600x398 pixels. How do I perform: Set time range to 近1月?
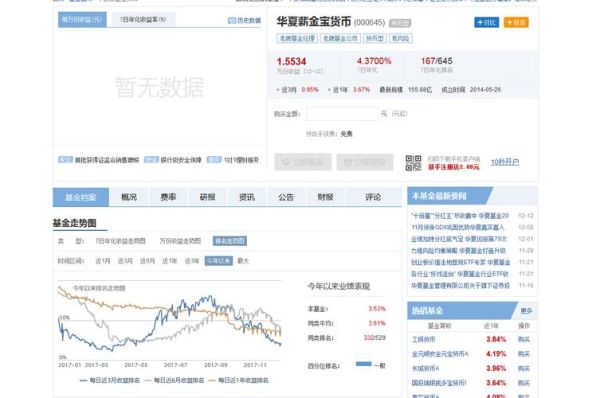(103, 261)
